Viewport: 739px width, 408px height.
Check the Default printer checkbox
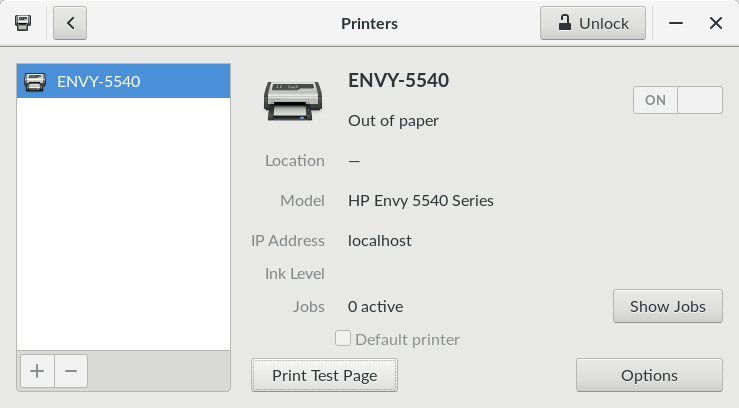(343, 338)
